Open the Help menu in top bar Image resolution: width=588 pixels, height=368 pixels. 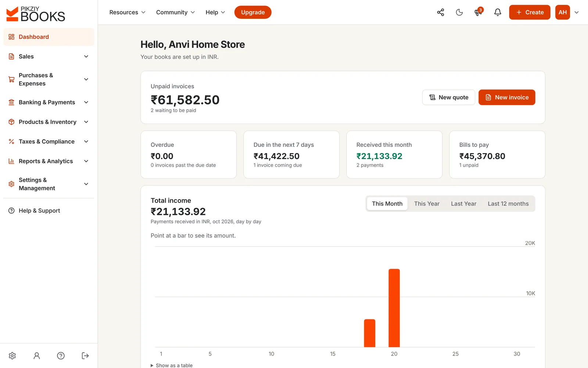pos(215,13)
